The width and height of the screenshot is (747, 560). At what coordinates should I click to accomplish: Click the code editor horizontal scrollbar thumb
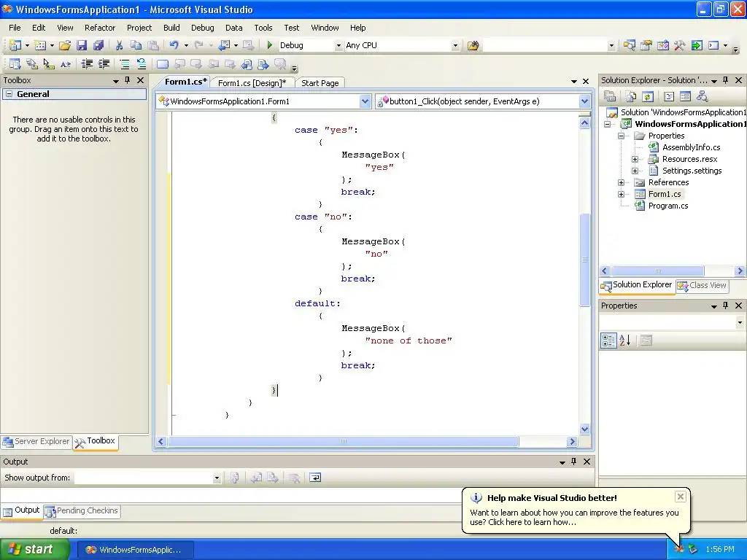(343, 441)
